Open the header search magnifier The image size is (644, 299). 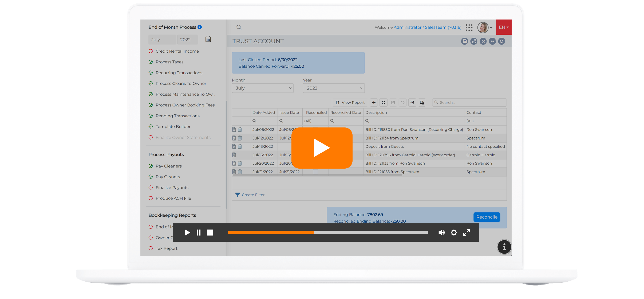239,27
